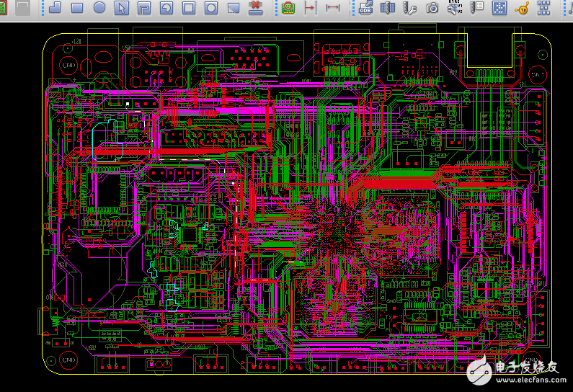This screenshot has width=573, height=392.
Task: Select the linear dimension tool
Action: click(333, 8)
